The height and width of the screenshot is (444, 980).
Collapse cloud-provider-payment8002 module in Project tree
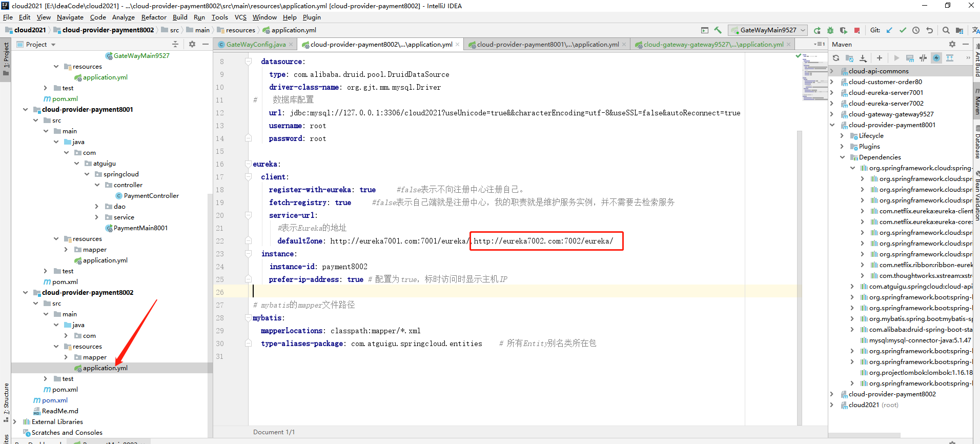[x=25, y=292]
